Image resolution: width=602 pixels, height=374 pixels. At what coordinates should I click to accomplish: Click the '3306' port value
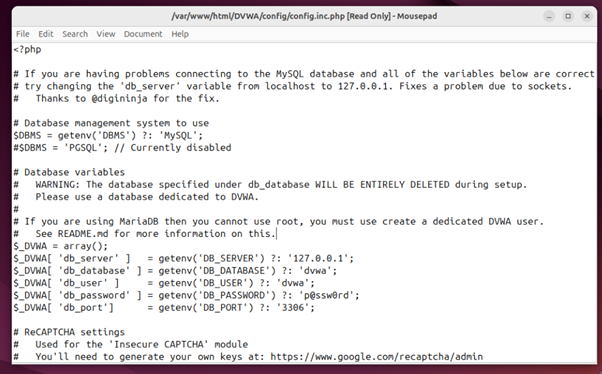293,308
